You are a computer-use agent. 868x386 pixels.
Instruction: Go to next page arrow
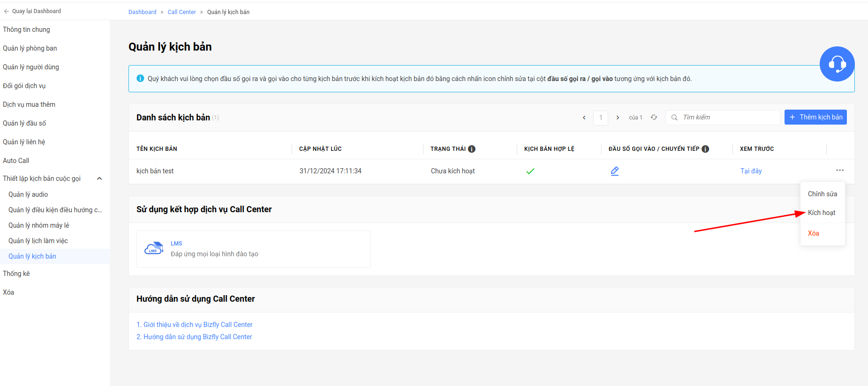(x=618, y=118)
